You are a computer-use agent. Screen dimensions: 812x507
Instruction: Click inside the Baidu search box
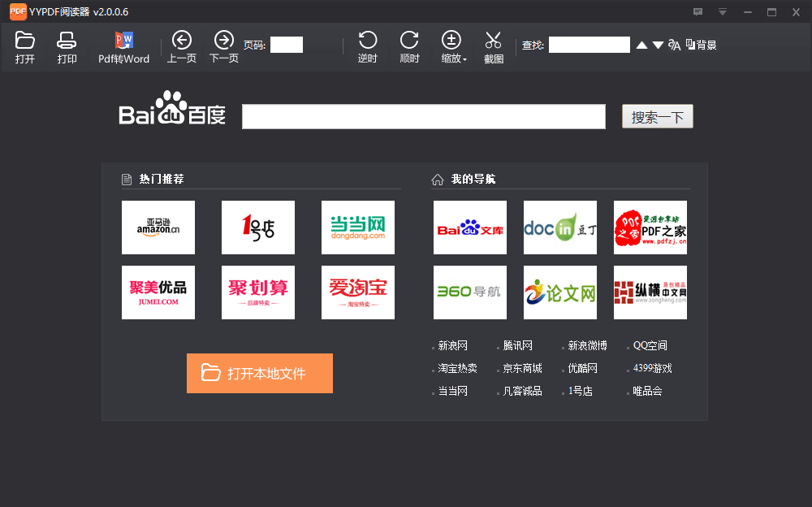(x=423, y=116)
